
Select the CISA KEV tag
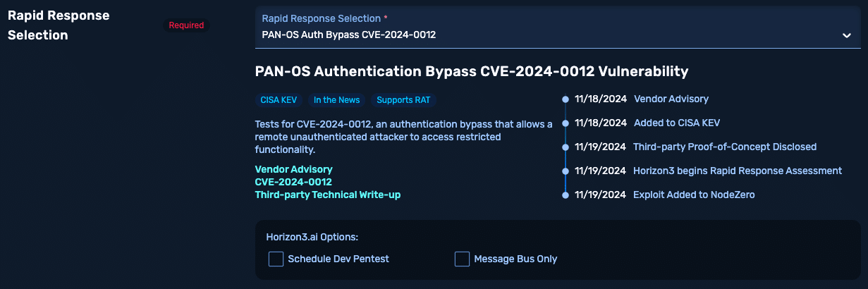pos(279,100)
